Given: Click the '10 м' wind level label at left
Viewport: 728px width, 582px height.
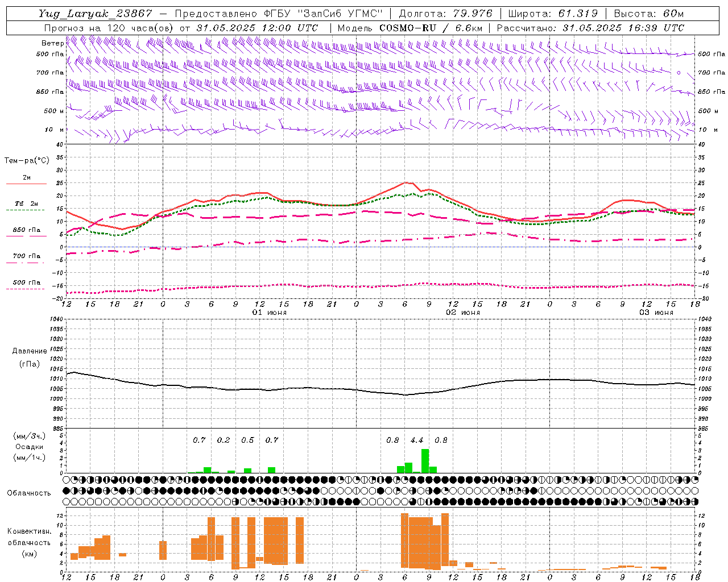Looking at the screenshot, I should tap(54, 130).
